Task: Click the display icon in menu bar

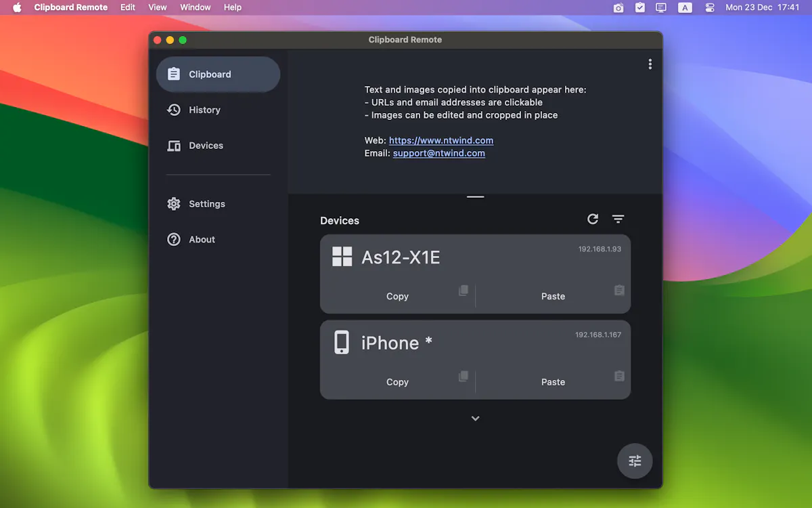Action: (662, 7)
